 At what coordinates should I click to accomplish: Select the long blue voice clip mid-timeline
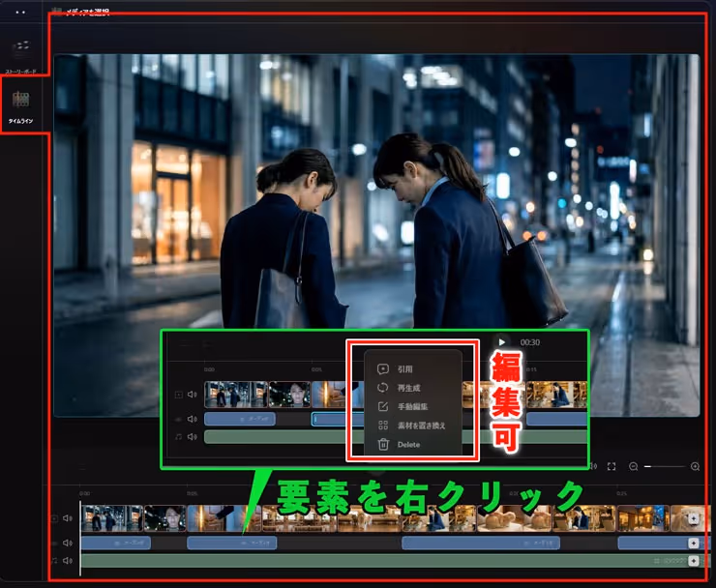481,543
